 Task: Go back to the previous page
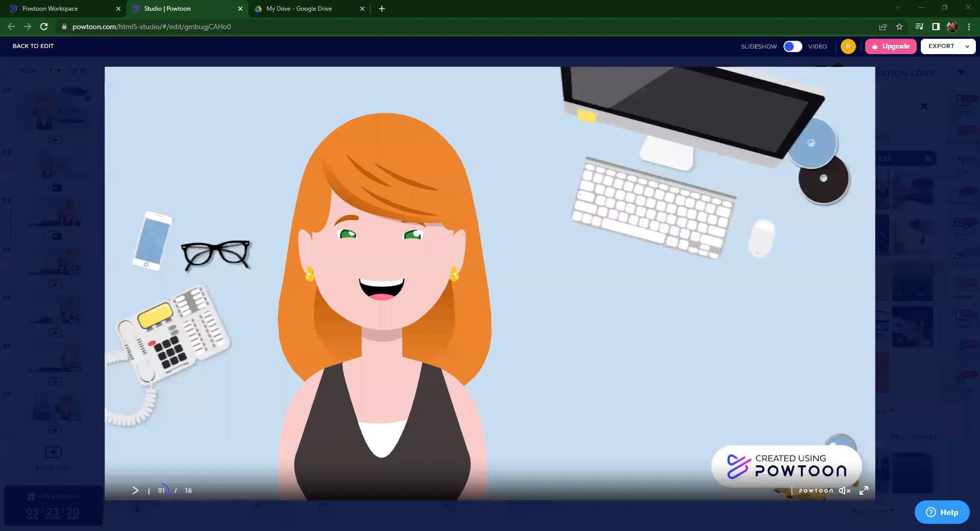11,27
